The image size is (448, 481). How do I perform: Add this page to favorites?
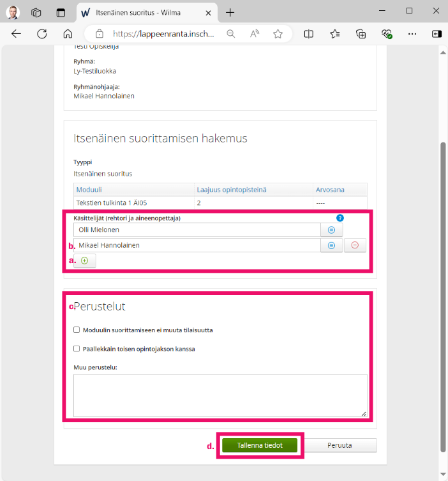point(278,34)
